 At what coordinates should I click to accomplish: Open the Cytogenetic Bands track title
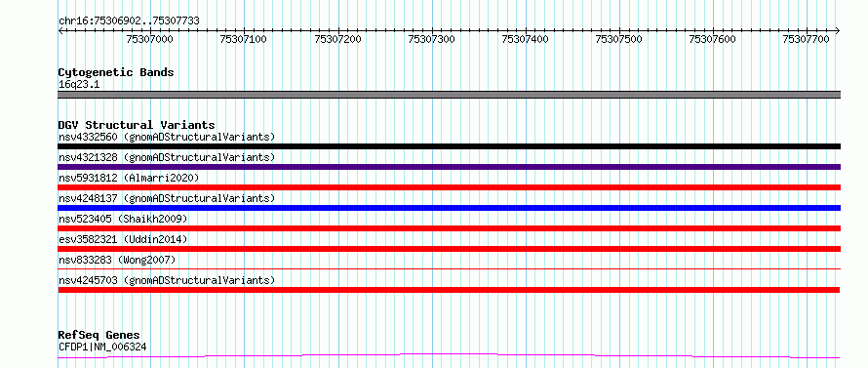click(x=116, y=72)
